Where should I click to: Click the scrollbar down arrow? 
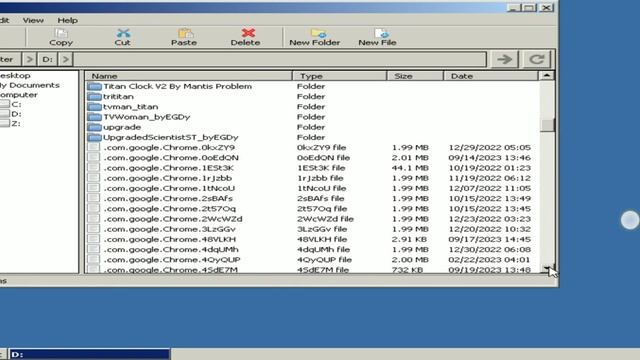(547, 268)
